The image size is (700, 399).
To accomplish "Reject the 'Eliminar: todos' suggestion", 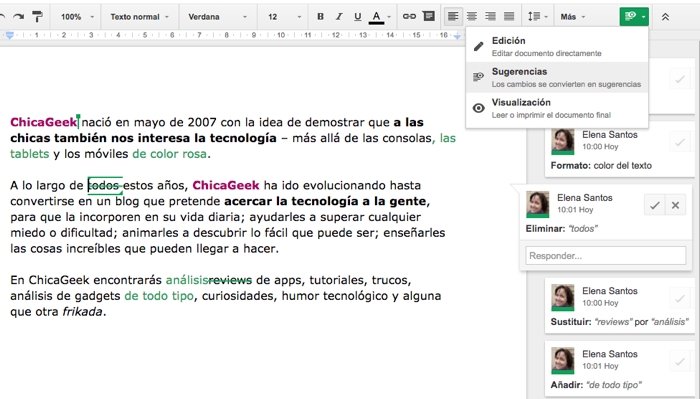I will tap(675, 205).
